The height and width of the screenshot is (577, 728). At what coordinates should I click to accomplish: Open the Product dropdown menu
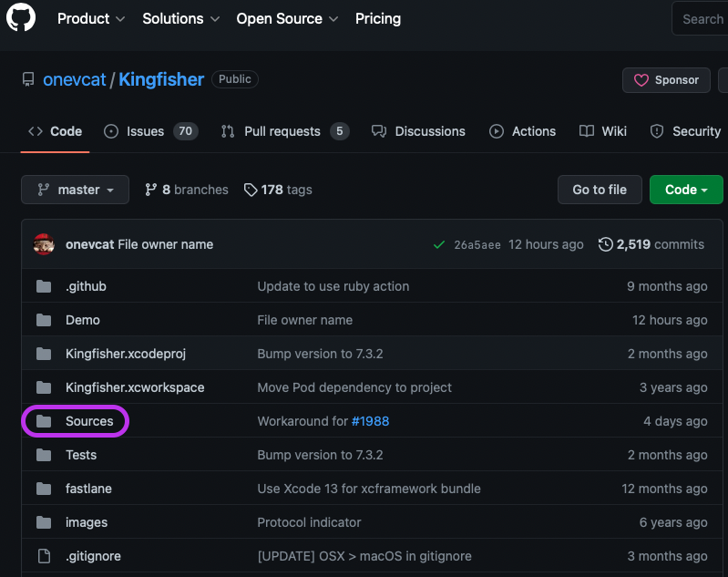91,18
